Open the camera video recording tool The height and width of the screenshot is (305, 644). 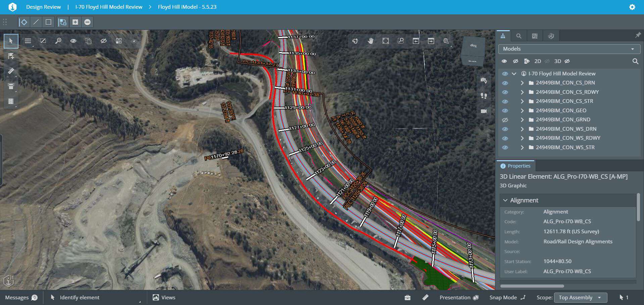point(484,112)
